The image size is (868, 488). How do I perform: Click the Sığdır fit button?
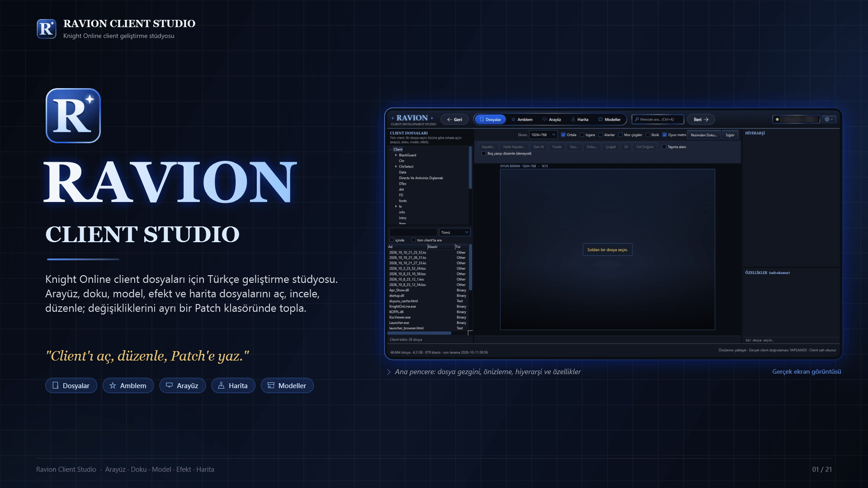pos(730,135)
